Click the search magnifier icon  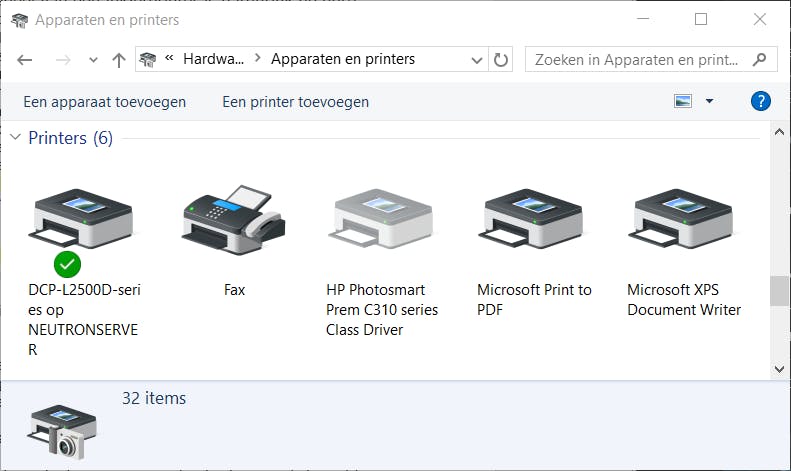759,60
